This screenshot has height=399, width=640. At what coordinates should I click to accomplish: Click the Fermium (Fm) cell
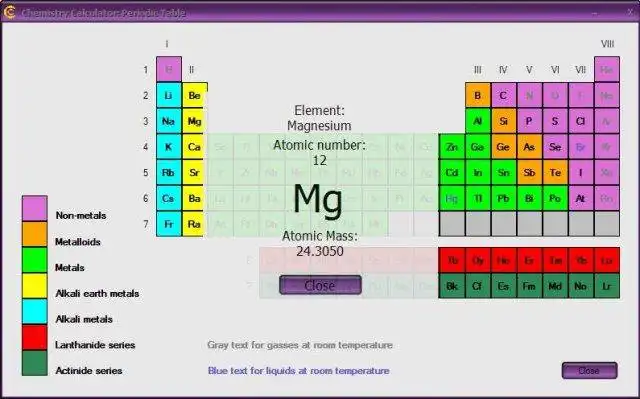tap(529, 286)
